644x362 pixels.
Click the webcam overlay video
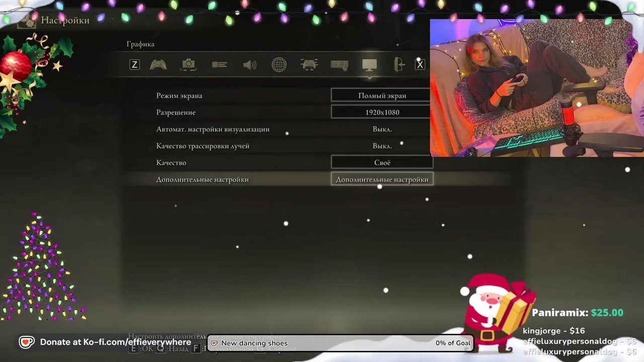click(537, 88)
